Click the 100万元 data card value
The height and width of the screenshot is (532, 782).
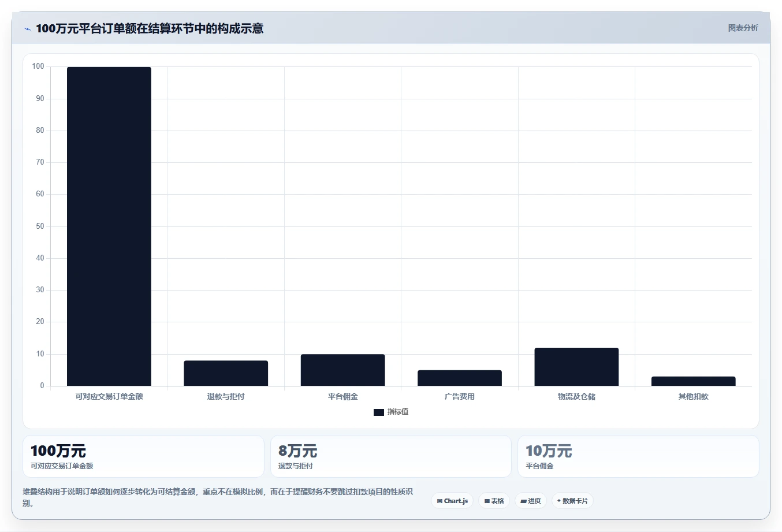point(58,451)
